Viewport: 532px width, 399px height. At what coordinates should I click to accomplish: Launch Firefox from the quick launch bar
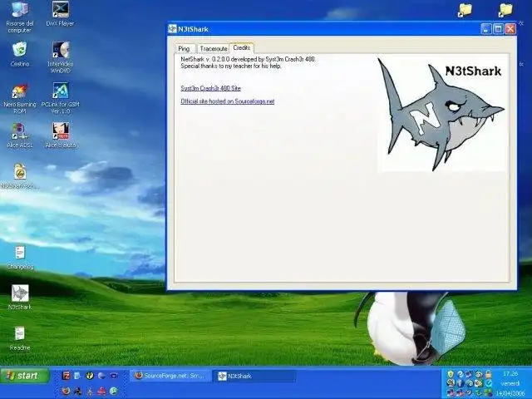click(x=66, y=392)
